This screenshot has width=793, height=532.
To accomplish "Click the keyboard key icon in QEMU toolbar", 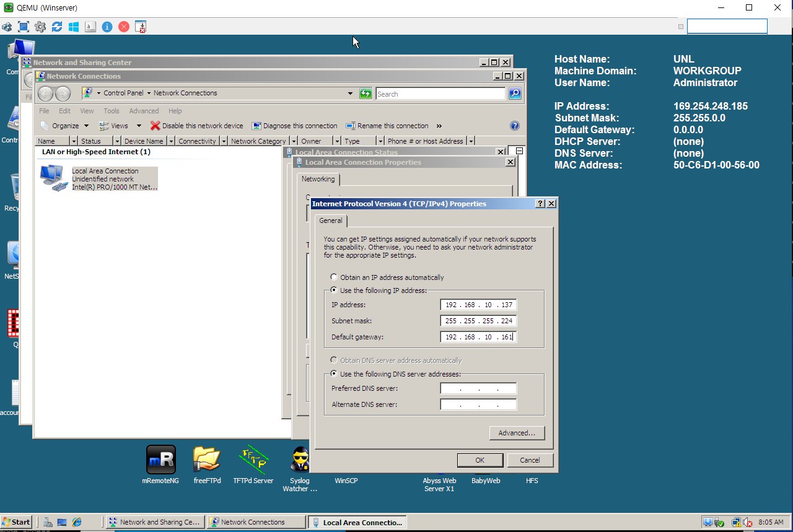I will [90, 27].
